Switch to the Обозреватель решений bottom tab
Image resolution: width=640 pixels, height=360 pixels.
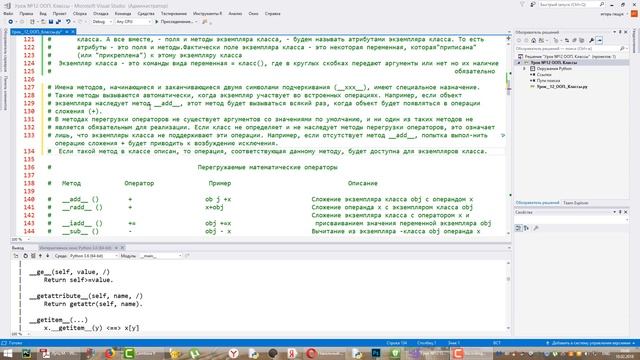tap(537, 202)
